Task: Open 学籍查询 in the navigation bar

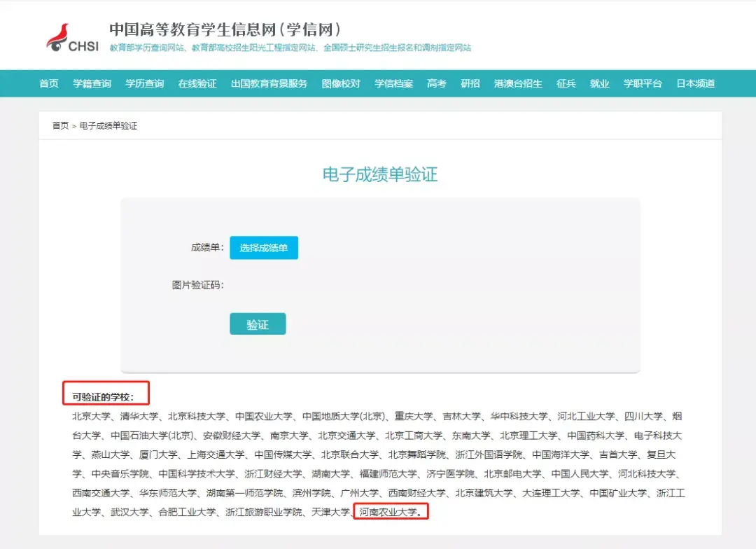Action: tap(92, 83)
